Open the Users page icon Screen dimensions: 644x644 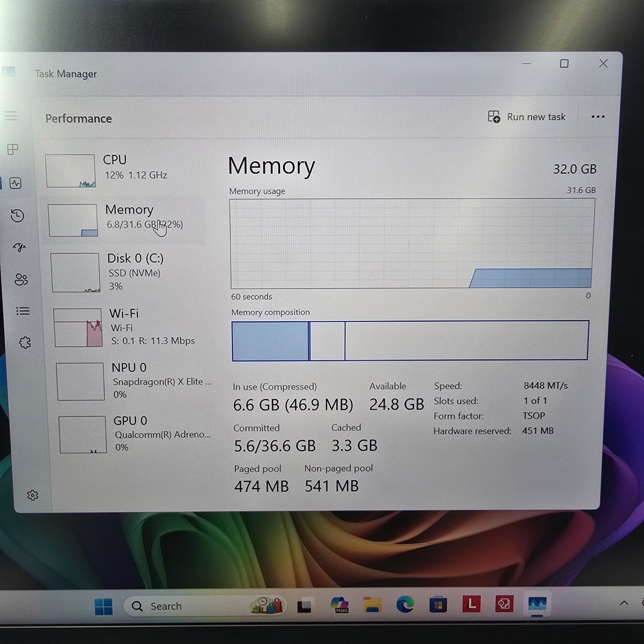21,280
